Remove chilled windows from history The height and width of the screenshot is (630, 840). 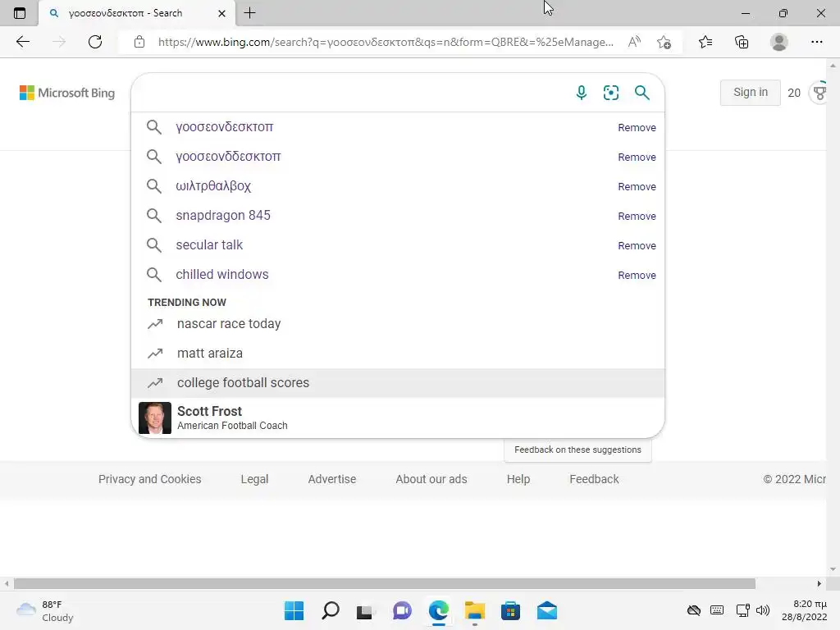pyautogui.click(x=637, y=275)
